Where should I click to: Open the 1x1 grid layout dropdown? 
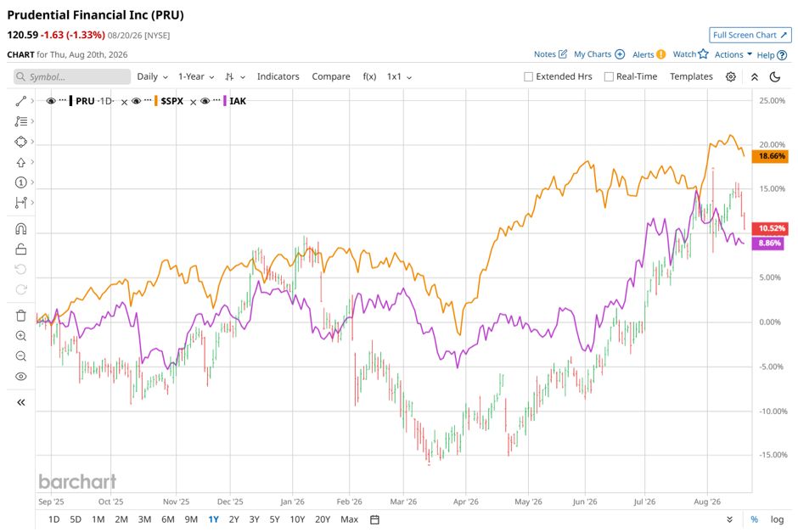click(x=400, y=77)
